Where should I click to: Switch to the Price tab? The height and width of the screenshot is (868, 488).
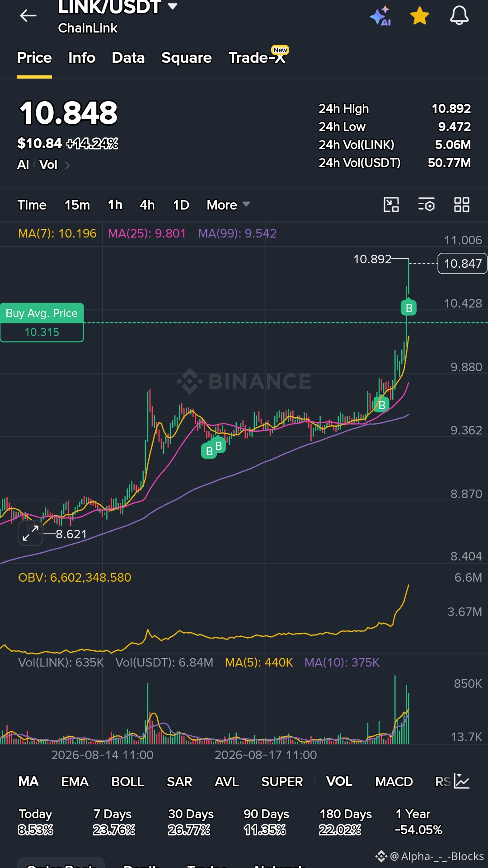[34, 58]
